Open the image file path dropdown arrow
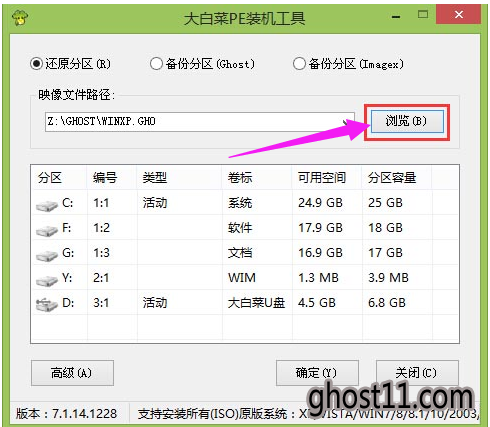The height and width of the screenshot is (427, 490). (347, 122)
